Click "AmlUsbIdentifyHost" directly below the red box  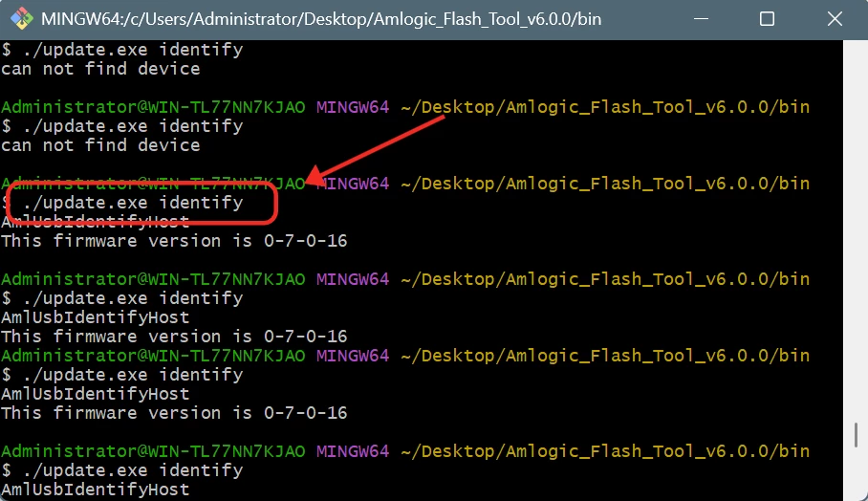[x=96, y=222]
